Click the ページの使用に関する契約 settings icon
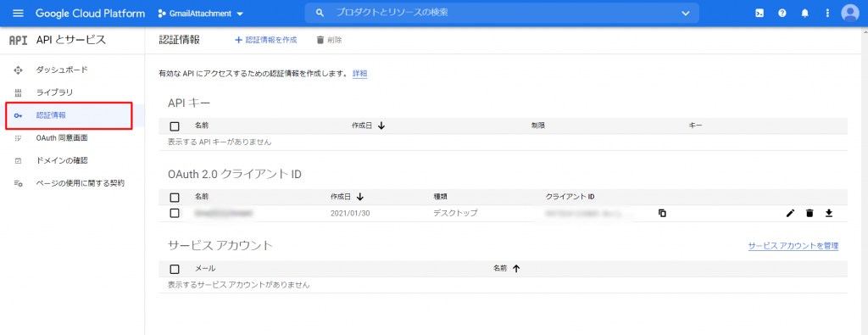 pyautogui.click(x=18, y=183)
